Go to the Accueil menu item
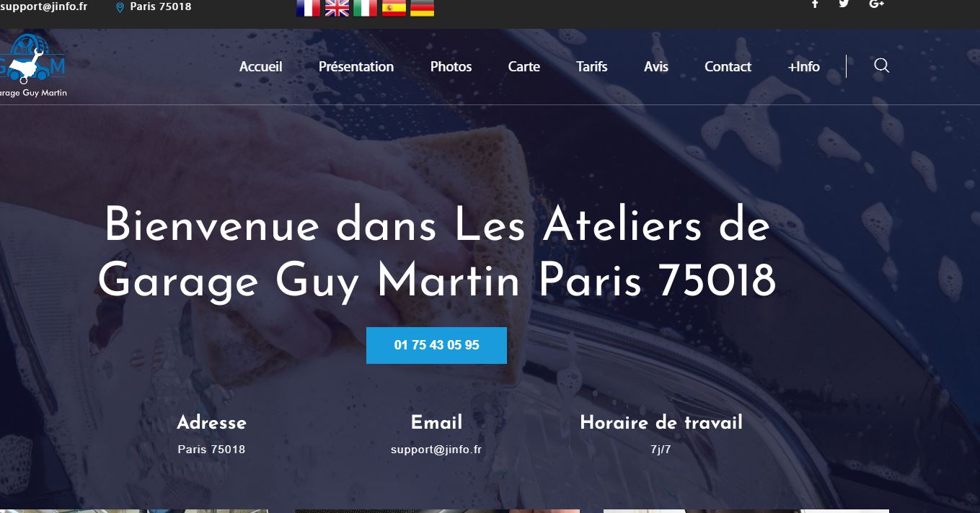 pos(261,66)
